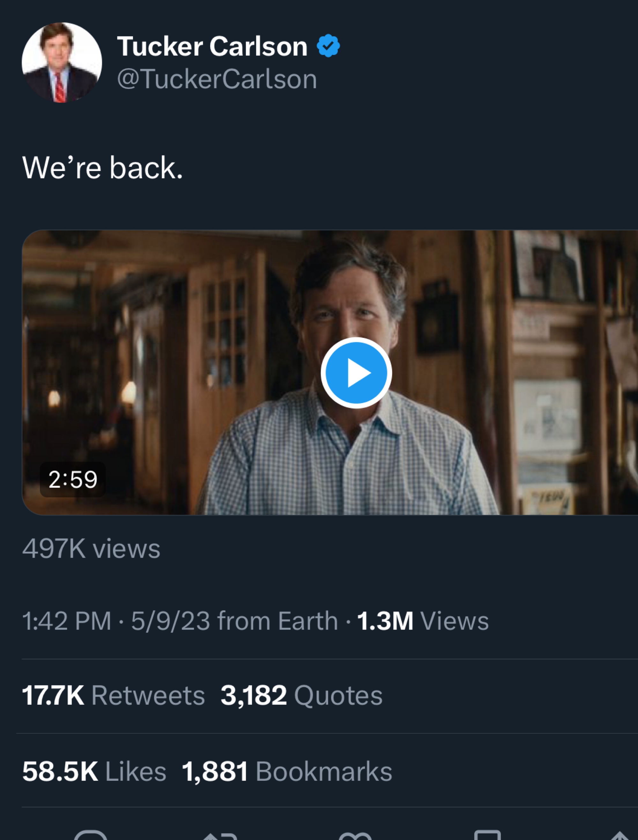The height and width of the screenshot is (840, 638).
Task: Play the video with the blue button
Action: (356, 373)
